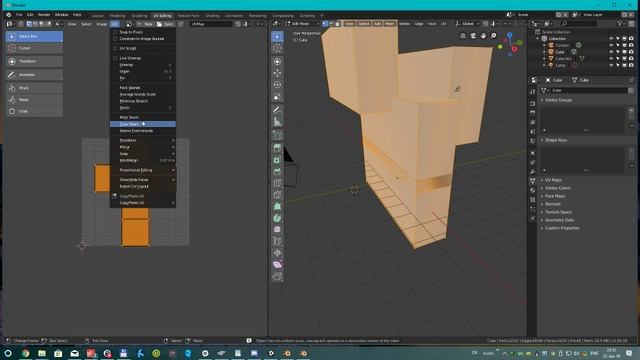Expand the Face Maps panel
Image resolution: width=640 pixels, height=360 pixels.
(554, 196)
